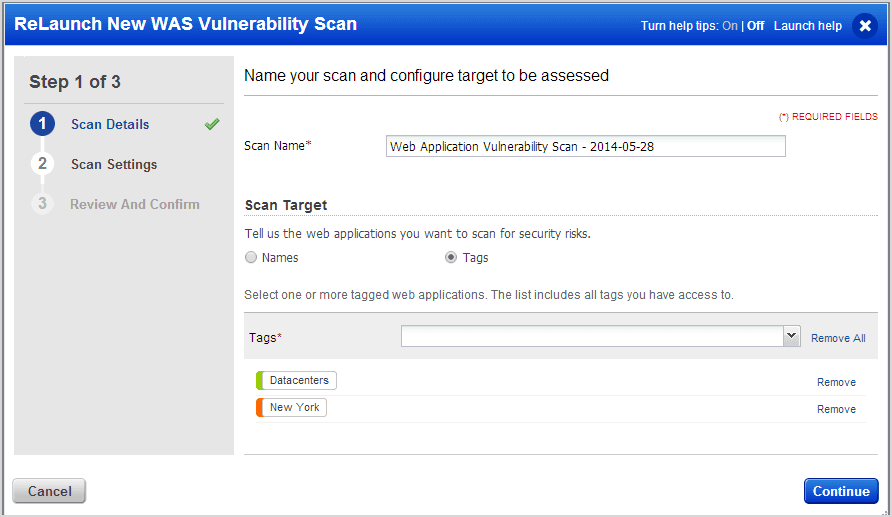Screen dimensions: 892x517
Task: Click the Cancel button
Action: [x=49, y=491]
